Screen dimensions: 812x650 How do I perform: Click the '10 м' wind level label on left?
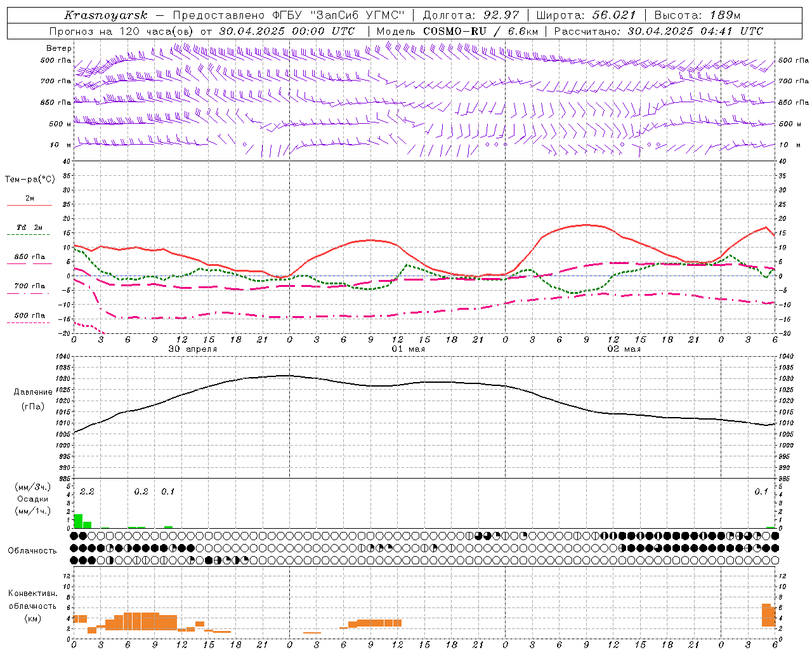(61, 145)
